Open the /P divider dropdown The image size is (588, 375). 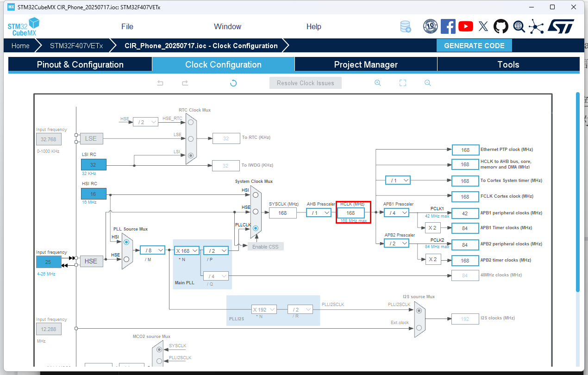pos(216,250)
